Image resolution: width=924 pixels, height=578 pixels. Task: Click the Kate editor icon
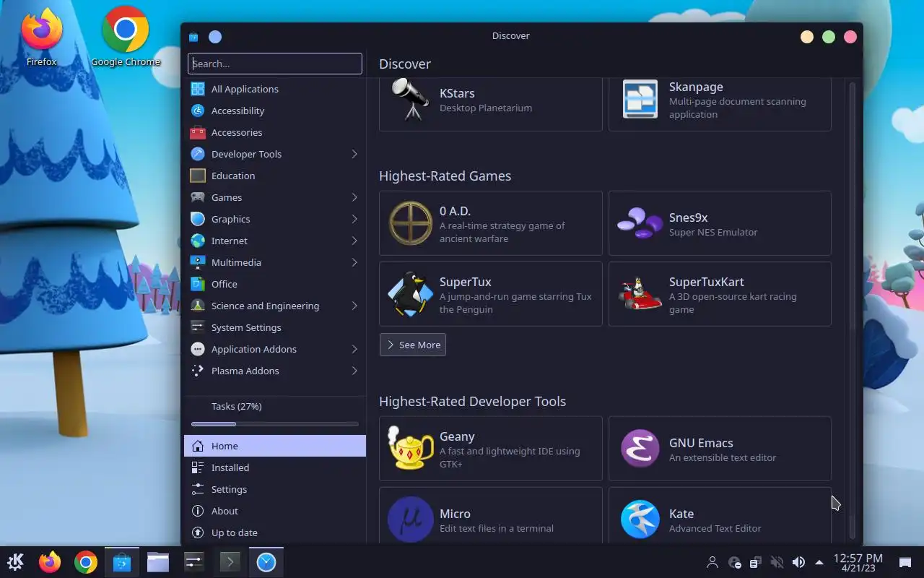[x=640, y=519]
